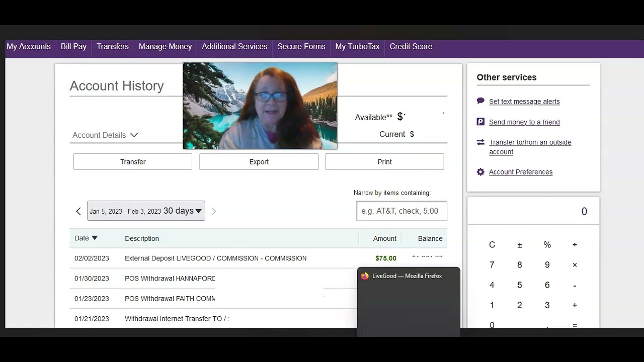This screenshot has width=644, height=362.
Task: Click calculator number 7 key
Action: tap(492, 265)
